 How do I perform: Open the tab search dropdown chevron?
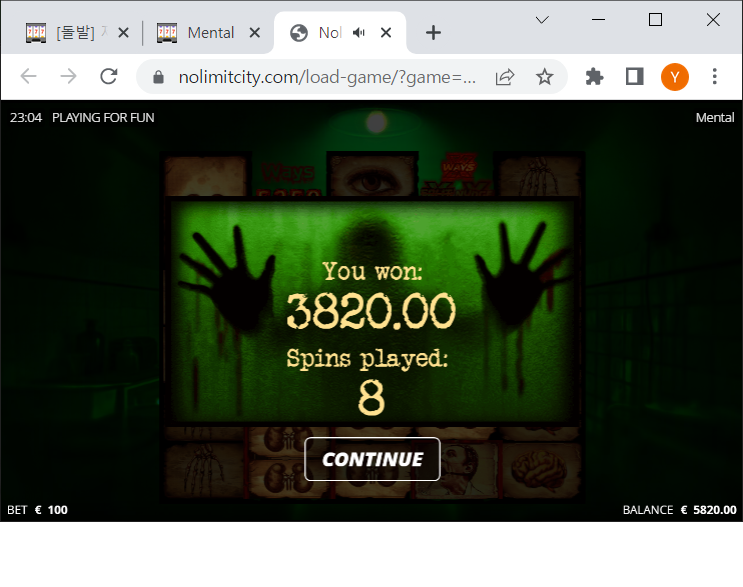click(542, 19)
